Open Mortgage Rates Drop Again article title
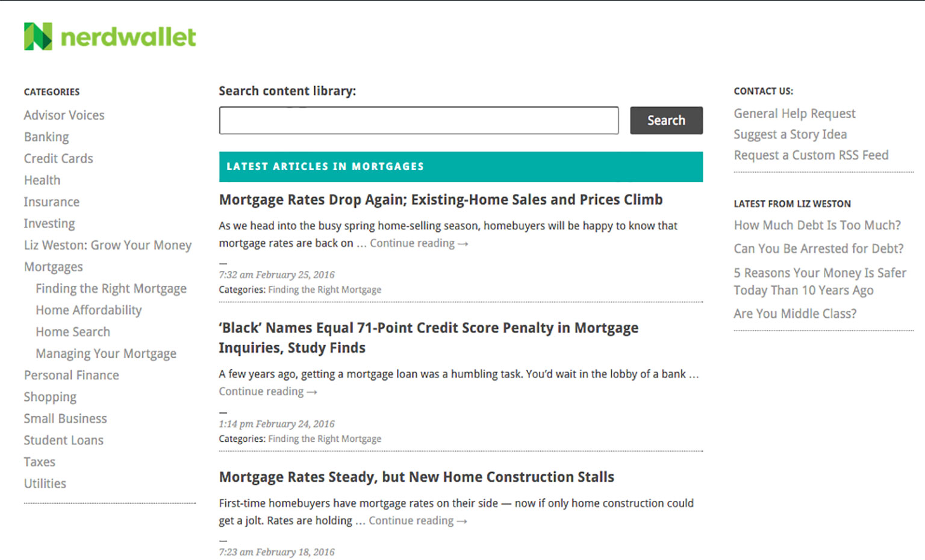Screen dimensions: 925x560 (x=441, y=199)
